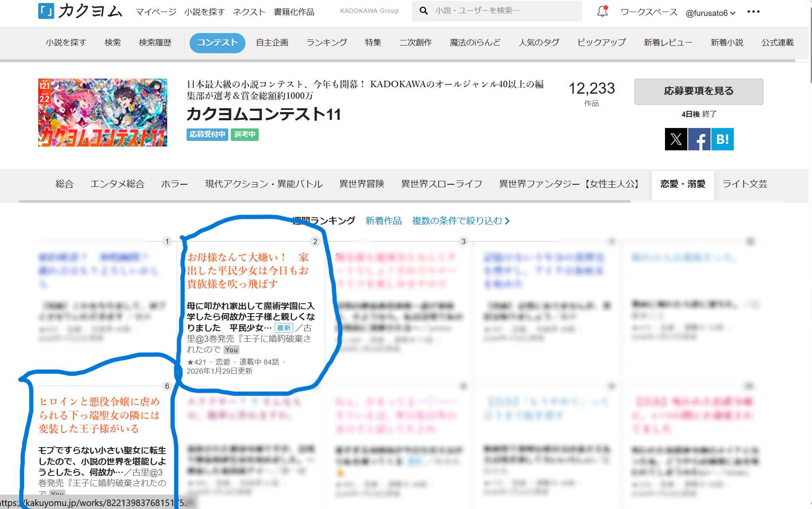This screenshot has height=509, width=812.
Task: Switch to the 異世界冒険 category tab
Action: 362,184
